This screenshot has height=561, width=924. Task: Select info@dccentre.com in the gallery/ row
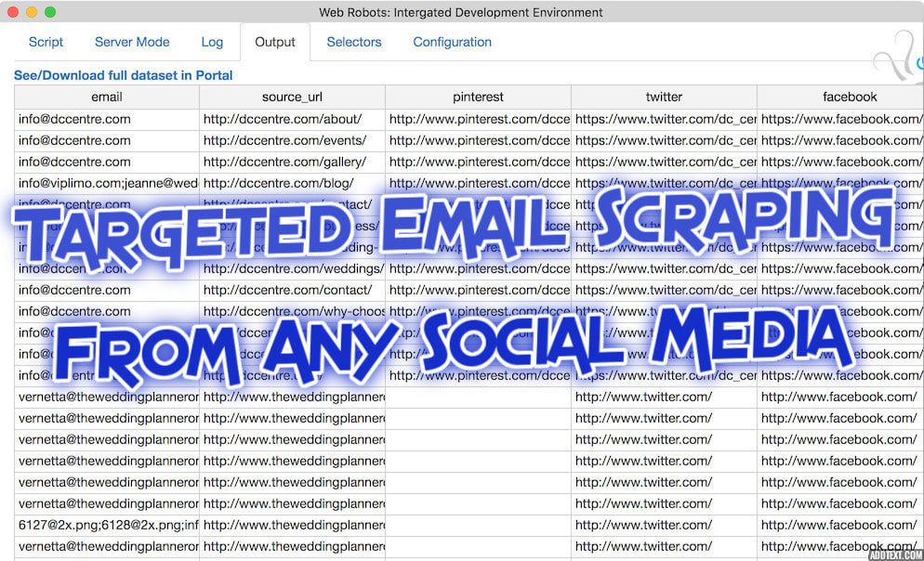(x=107, y=162)
